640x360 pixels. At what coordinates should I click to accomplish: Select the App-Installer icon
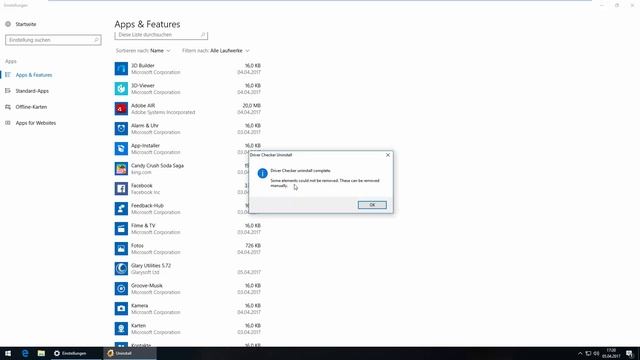click(x=121, y=149)
